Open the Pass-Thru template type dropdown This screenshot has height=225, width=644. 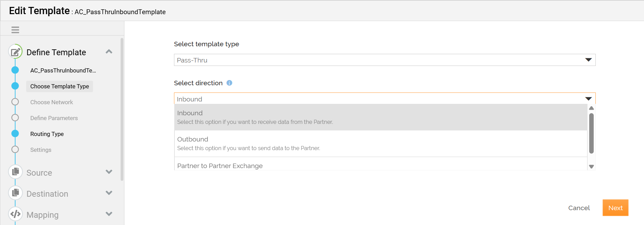coord(385,60)
